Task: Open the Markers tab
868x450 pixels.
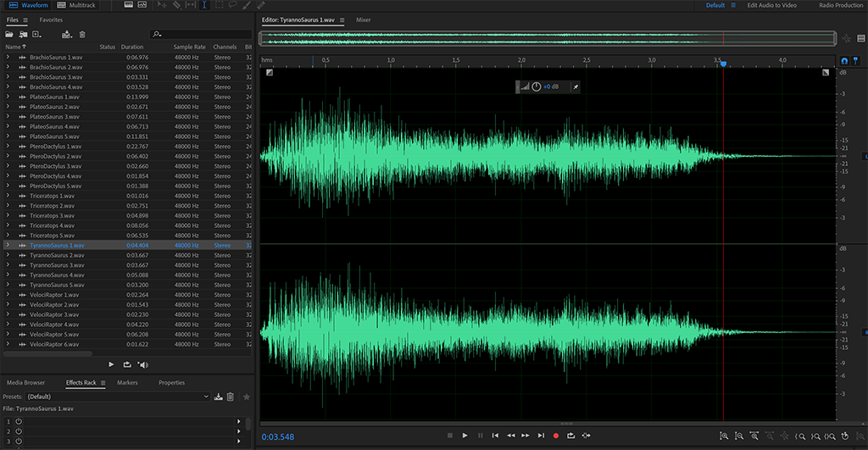Action: [x=127, y=382]
